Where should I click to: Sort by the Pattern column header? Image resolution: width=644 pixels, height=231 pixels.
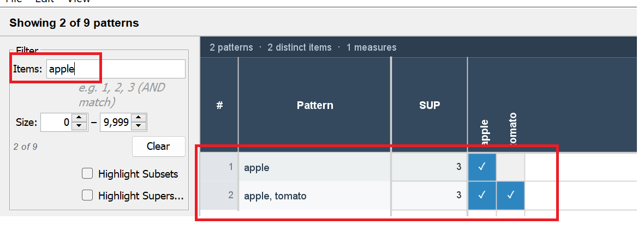[315, 105]
